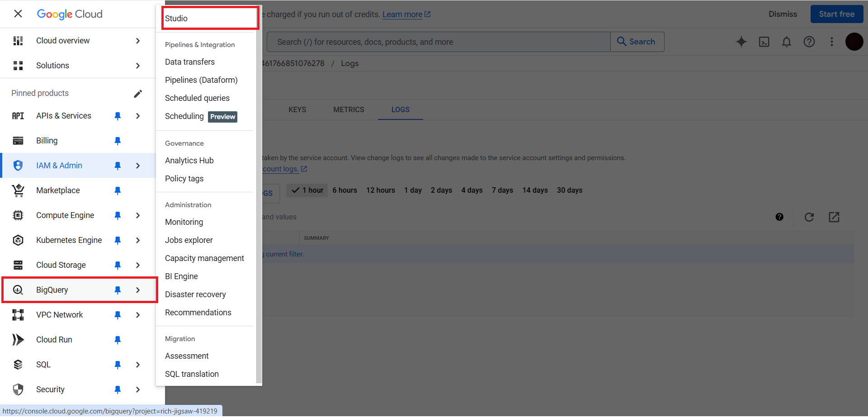Viewport: 868px width, 418px height.
Task: Click the Start free button
Action: point(836,14)
